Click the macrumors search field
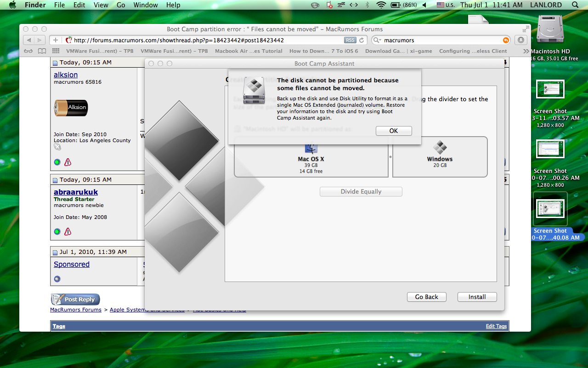This screenshot has width=588, height=368. tap(441, 40)
